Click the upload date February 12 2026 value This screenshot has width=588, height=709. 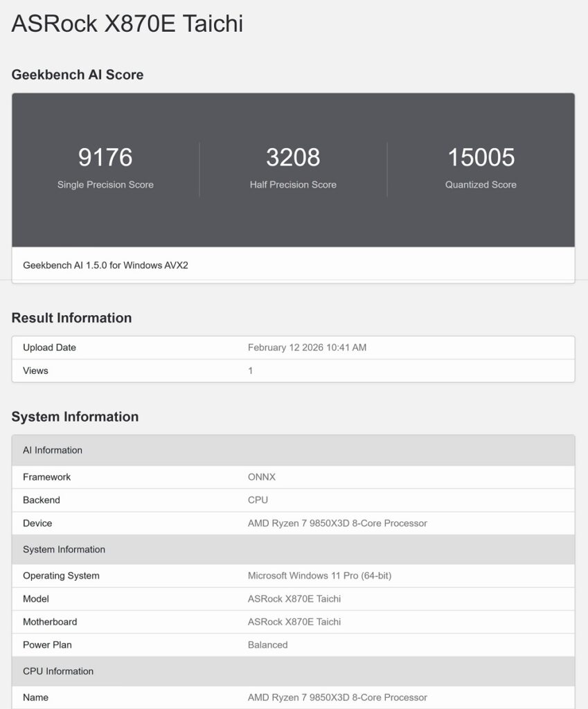click(x=307, y=348)
